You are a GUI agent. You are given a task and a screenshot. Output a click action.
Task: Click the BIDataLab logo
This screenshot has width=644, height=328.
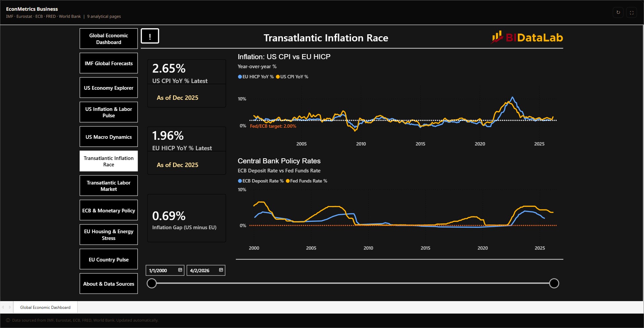pos(527,37)
